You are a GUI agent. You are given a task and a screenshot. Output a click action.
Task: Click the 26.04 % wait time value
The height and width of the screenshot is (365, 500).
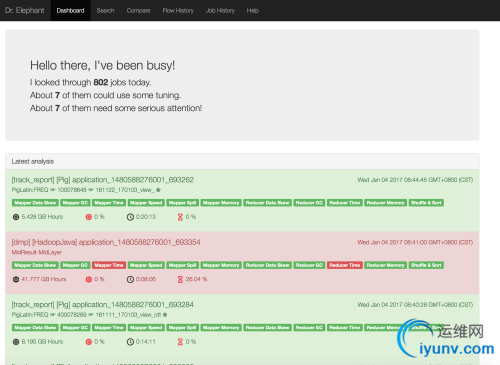coord(196,279)
